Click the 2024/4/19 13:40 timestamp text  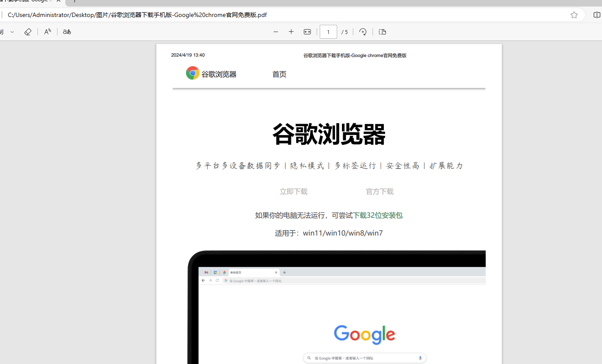[188, 55]
